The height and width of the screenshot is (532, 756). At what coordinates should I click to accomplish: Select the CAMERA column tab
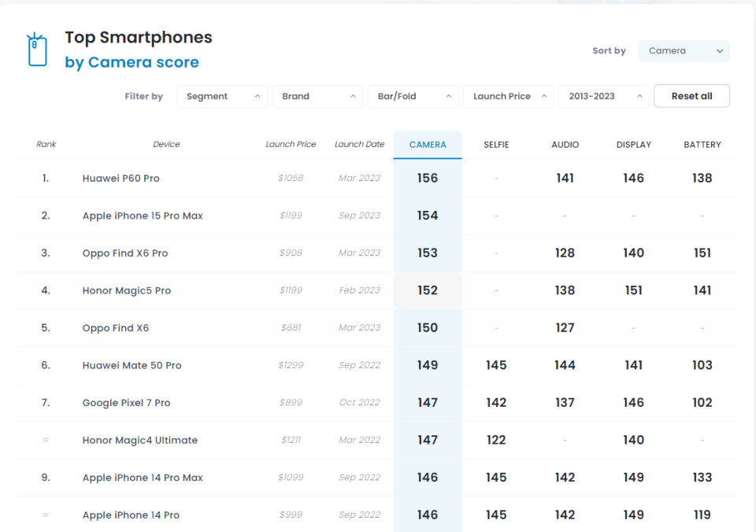428,145
